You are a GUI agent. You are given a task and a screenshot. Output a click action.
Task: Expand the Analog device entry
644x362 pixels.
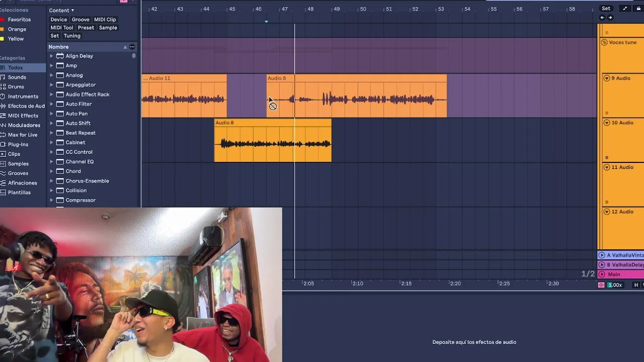[51, 75]
